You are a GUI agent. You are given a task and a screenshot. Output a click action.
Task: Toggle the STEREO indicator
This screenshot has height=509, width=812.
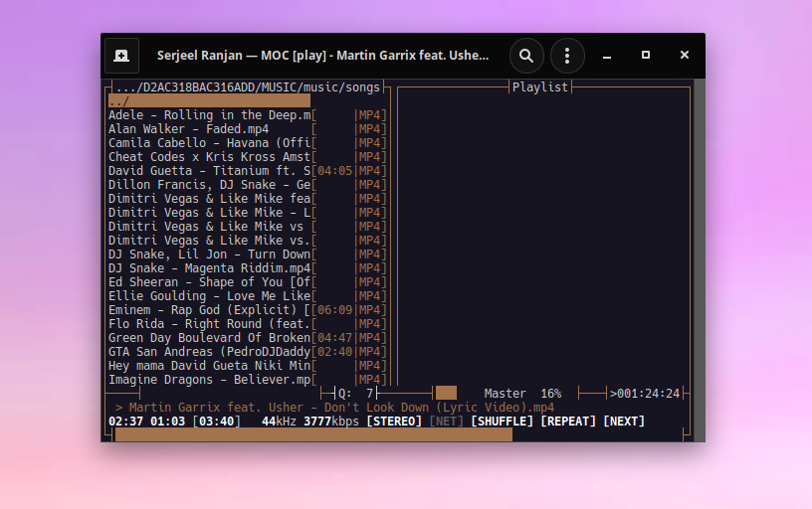click(x=394, y=422)
